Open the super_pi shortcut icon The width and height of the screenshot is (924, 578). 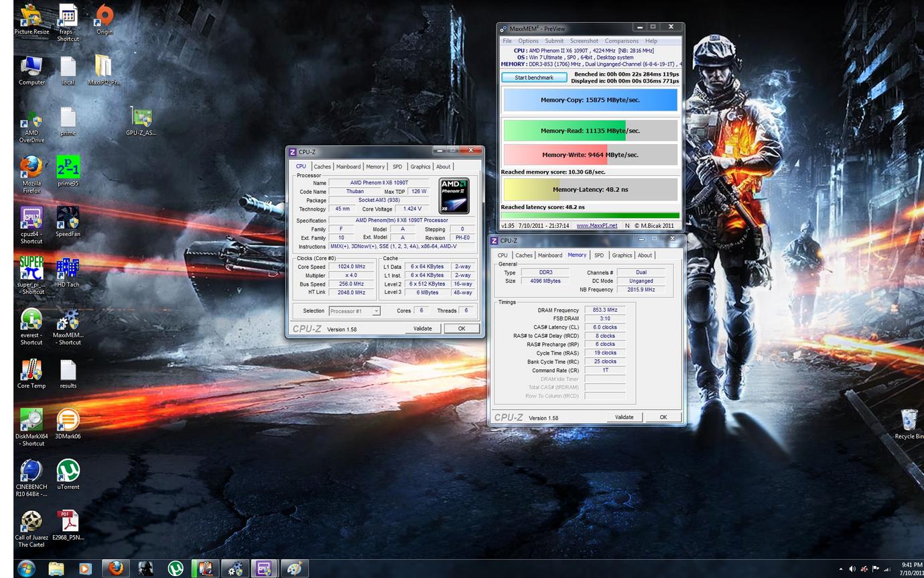31,276
